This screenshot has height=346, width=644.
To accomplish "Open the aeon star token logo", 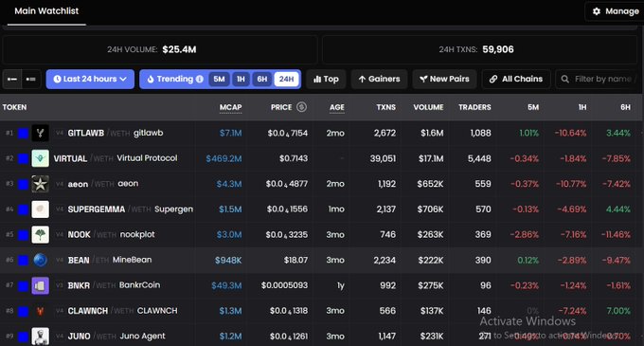I will [40, 184].
